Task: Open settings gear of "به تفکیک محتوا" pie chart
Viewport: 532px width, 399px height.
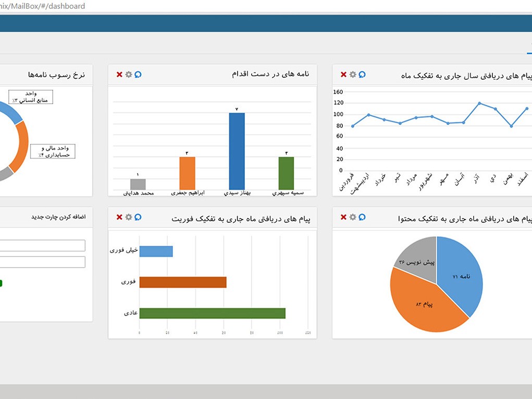Action: coord(353,217)
